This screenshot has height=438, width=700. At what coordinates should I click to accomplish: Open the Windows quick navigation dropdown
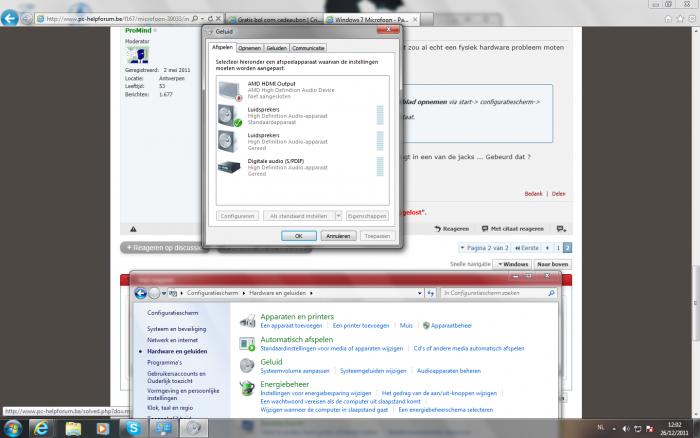click(x=513, y=264)
